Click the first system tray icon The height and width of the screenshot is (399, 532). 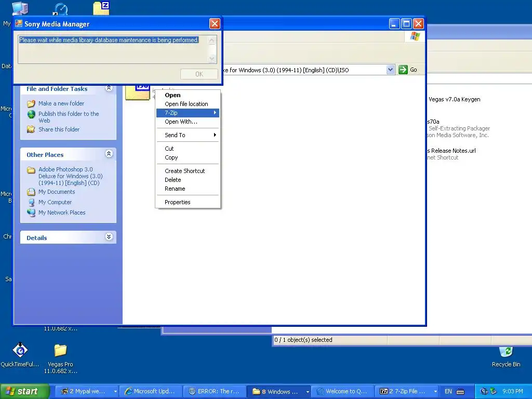(484, 391)
